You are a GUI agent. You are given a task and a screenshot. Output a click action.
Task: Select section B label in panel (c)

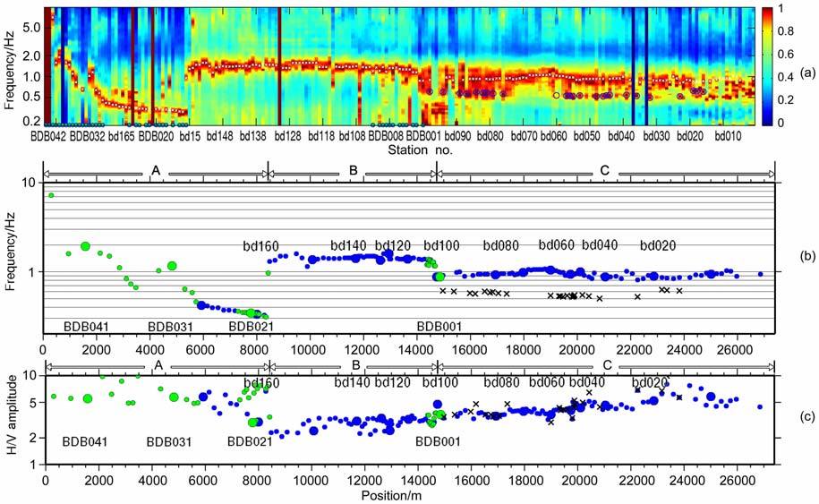[354, 365]
